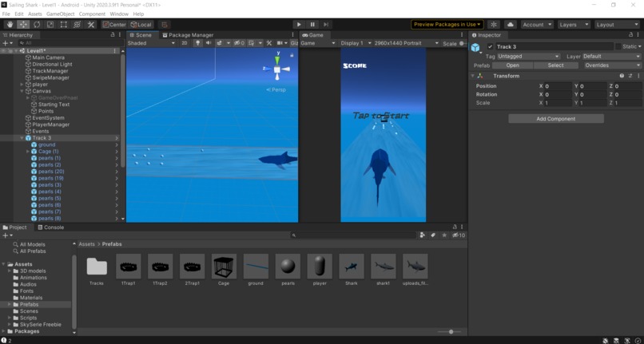
Task: Click the Track 3 name field
Action: pyautogui.click(x=555, y=47)
